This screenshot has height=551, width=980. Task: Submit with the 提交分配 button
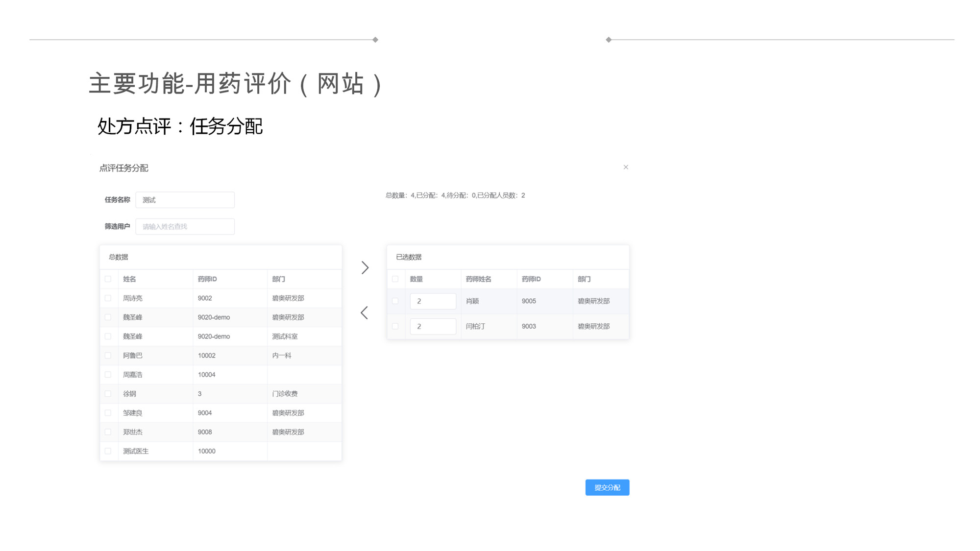point(607,487)
